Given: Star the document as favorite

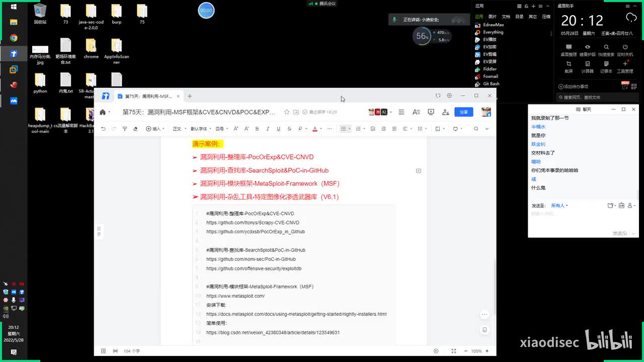Looking at the screenshot, I should pos(287,112).
